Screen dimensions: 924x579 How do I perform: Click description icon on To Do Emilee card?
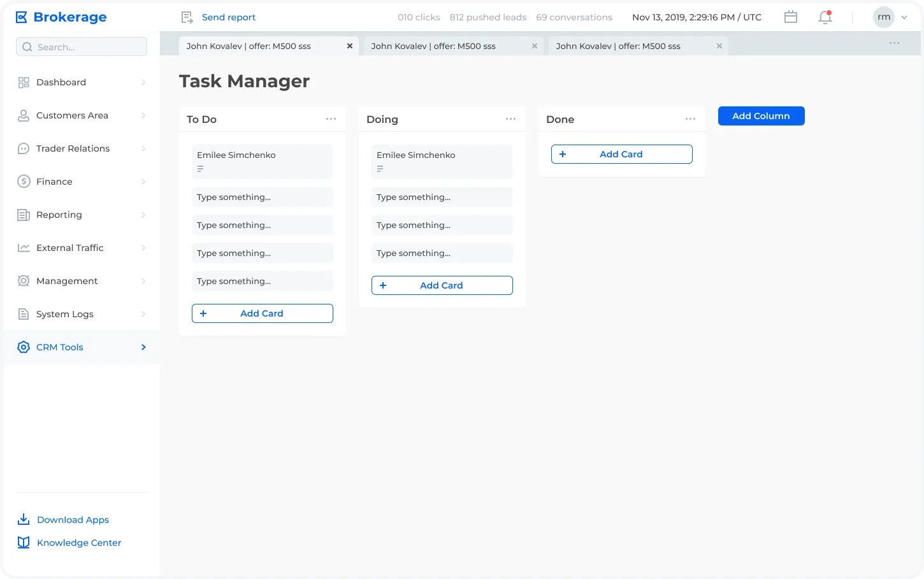[x=200, y=169]
